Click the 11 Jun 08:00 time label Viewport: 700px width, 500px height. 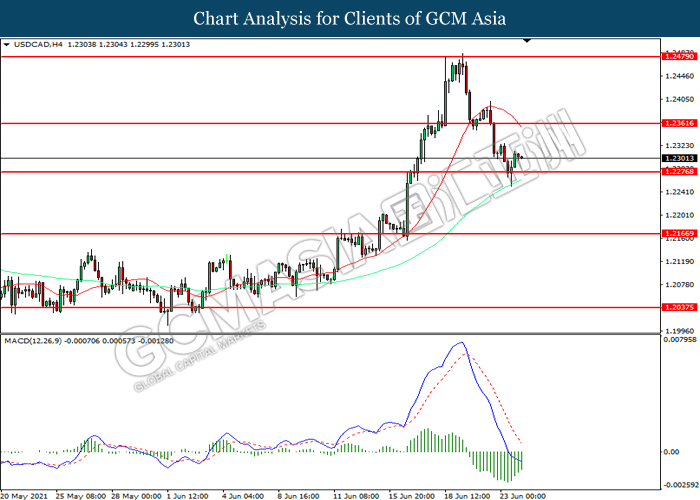[356, 496]
